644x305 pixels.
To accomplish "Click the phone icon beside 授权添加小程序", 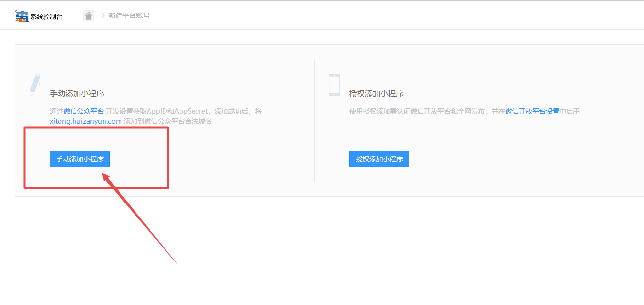I will [334, 85].
